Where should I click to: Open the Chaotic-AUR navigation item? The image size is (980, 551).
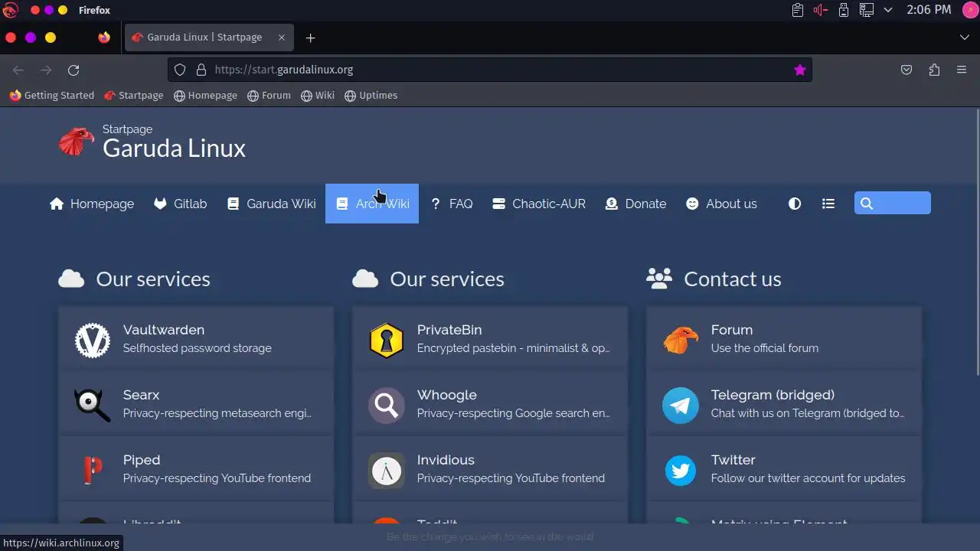tap(539, 204)
